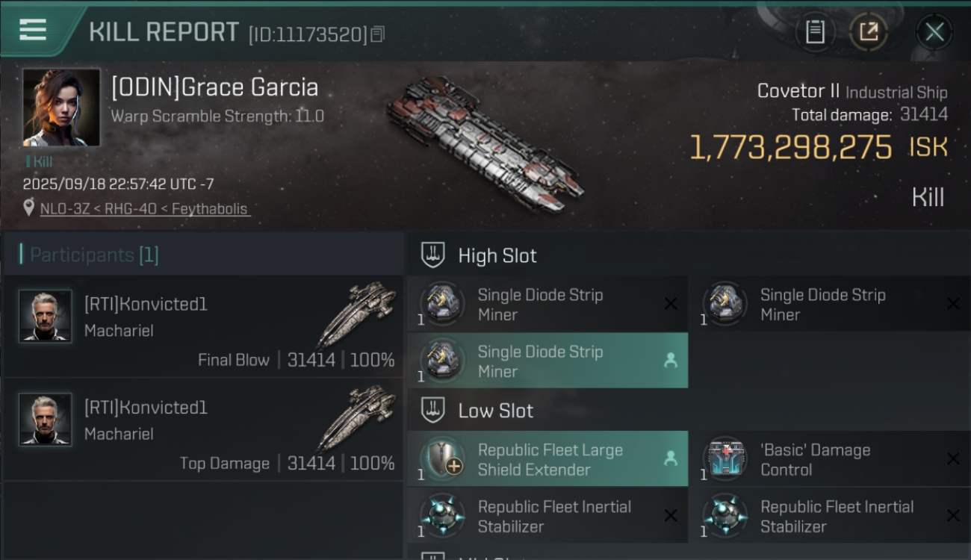
Task: Click the X on 'Basic' Damage Control
Action: click(953, 459)
